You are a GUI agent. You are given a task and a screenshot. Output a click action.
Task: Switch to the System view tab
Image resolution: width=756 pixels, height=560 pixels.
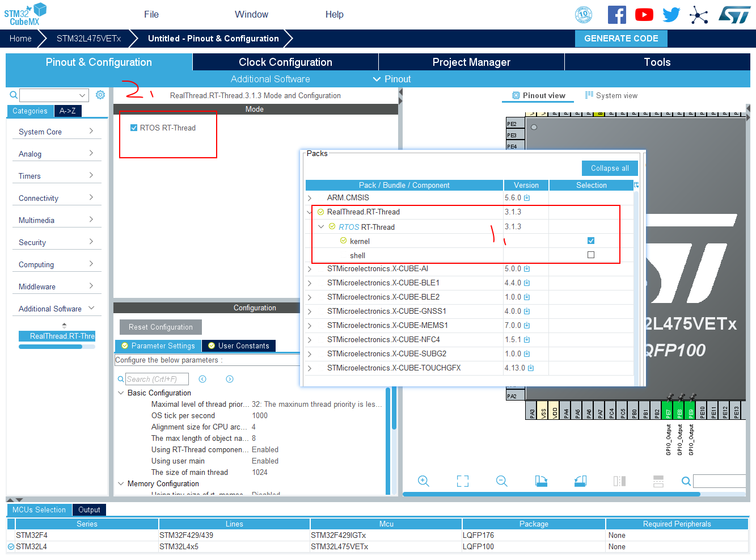(x=611, y=95)
